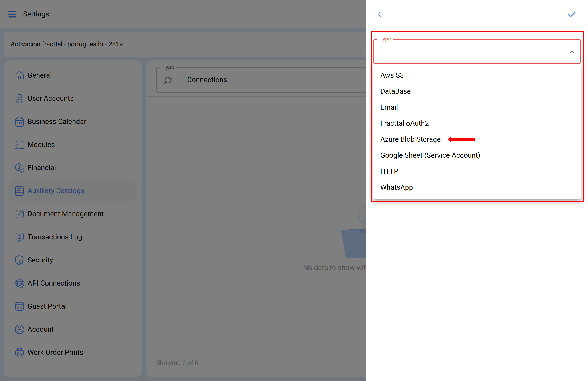Click the API Connections gear icon
This screenshot has height=381, width=588.
click(19, 283)
